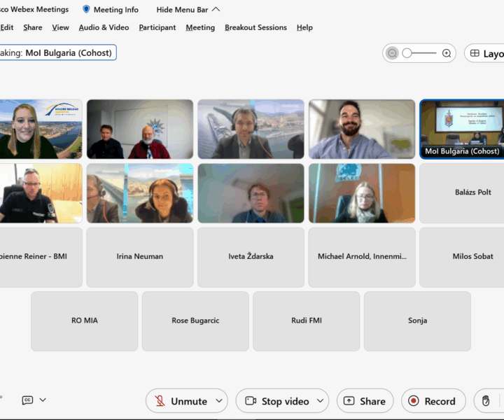Open the closed captions options chevron
Image resolution: width=504 pixels, height=420 pixels.
tap(43, 400)
